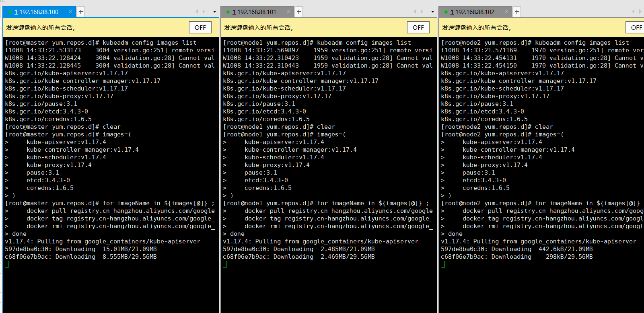This screenshot has width=644, height=313.
Task: Turn OFF broadcast in 192.168.88.100 pane
Action: (x=200, y=27)
